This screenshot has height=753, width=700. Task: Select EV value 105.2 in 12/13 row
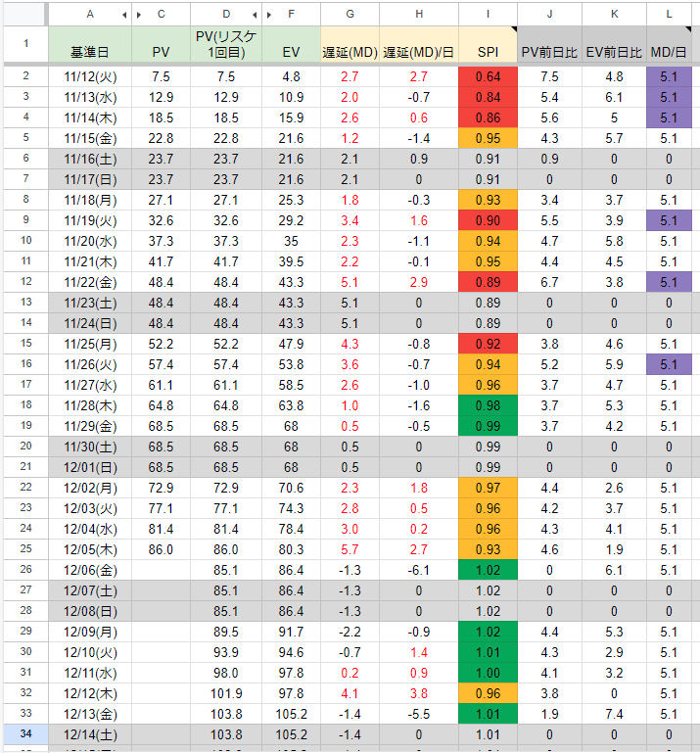click(291, 714)
